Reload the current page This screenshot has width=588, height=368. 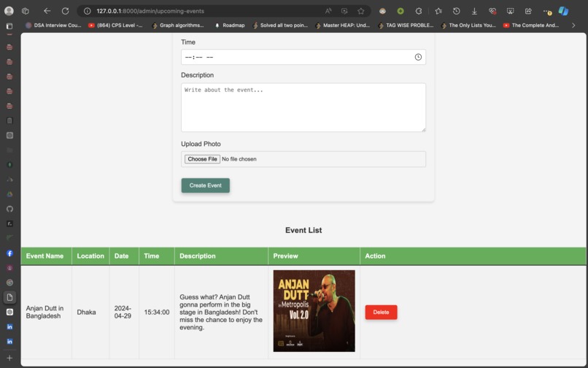coord(65,11)
